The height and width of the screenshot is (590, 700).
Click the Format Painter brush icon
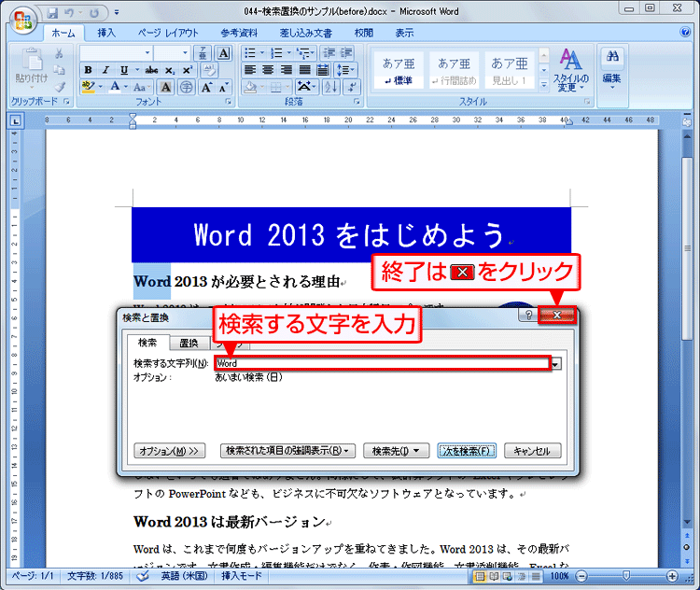pos(59,87)
